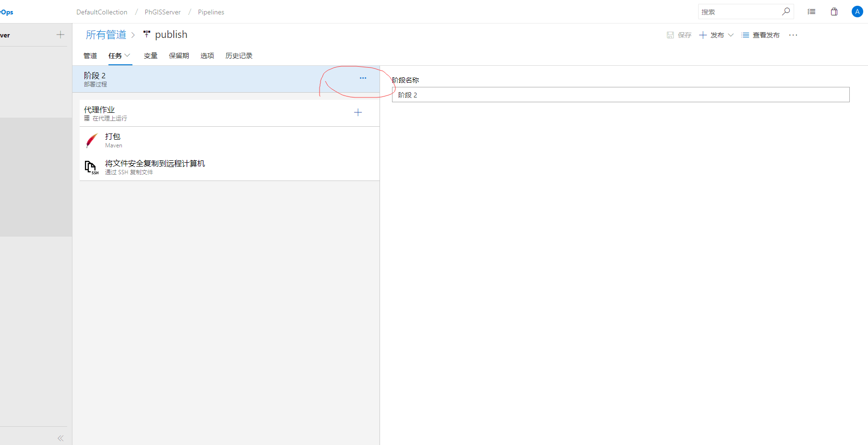Open the work items list icon
Screen dimensions: 868x445
(x=811, y=12)
